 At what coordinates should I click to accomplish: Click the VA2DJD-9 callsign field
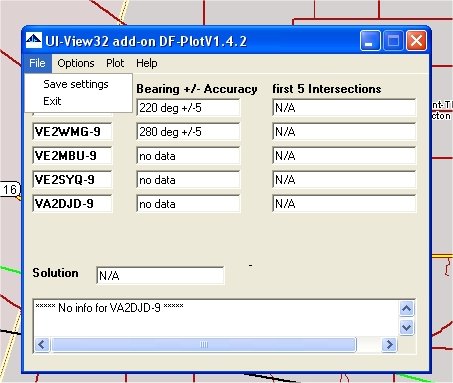click(x=72, y=203)
